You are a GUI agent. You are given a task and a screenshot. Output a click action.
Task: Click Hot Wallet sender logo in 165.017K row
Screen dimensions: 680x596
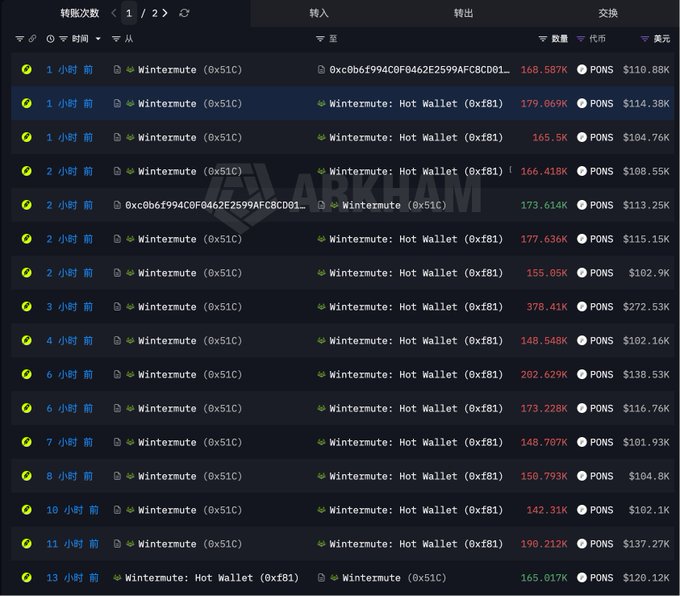[117, 577]
